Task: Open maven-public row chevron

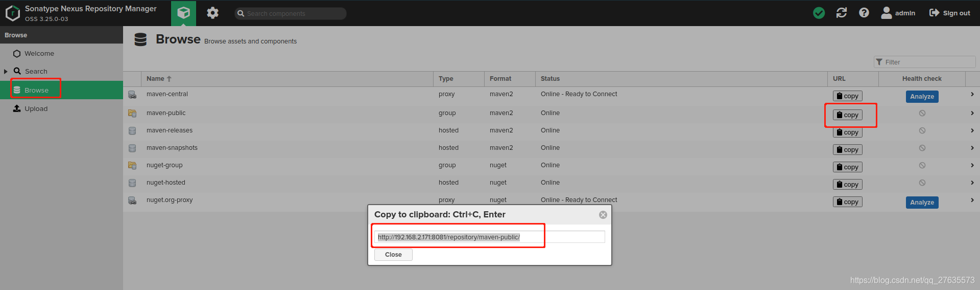Action: (x=972, y=113)
